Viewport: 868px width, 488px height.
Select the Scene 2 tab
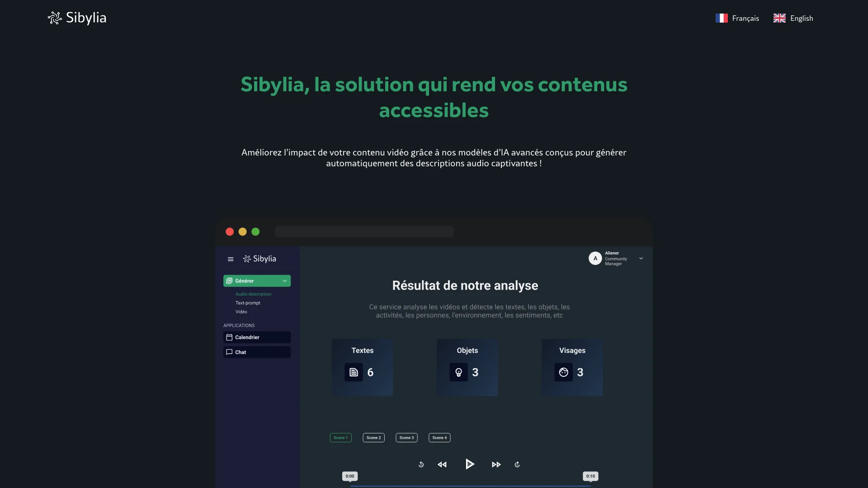374,437
